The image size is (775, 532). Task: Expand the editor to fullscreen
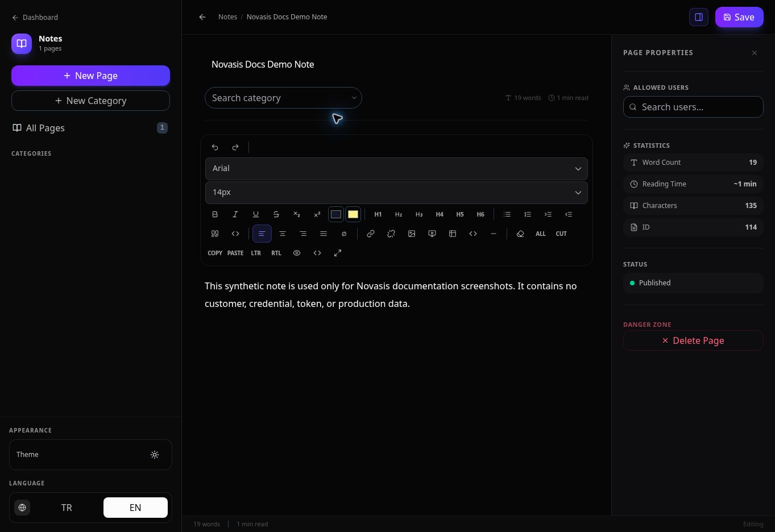[338, 253]
